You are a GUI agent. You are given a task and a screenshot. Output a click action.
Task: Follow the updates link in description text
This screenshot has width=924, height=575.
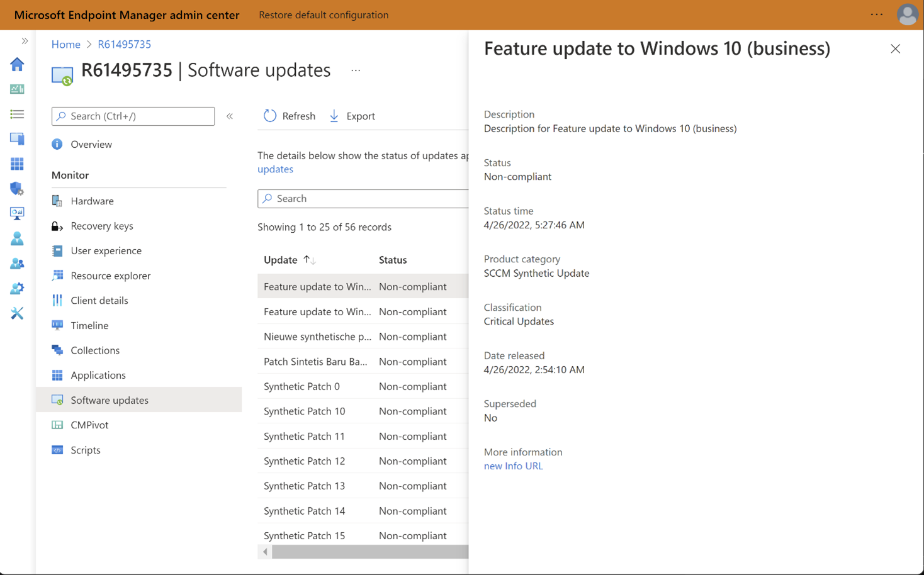coord(275,169)
